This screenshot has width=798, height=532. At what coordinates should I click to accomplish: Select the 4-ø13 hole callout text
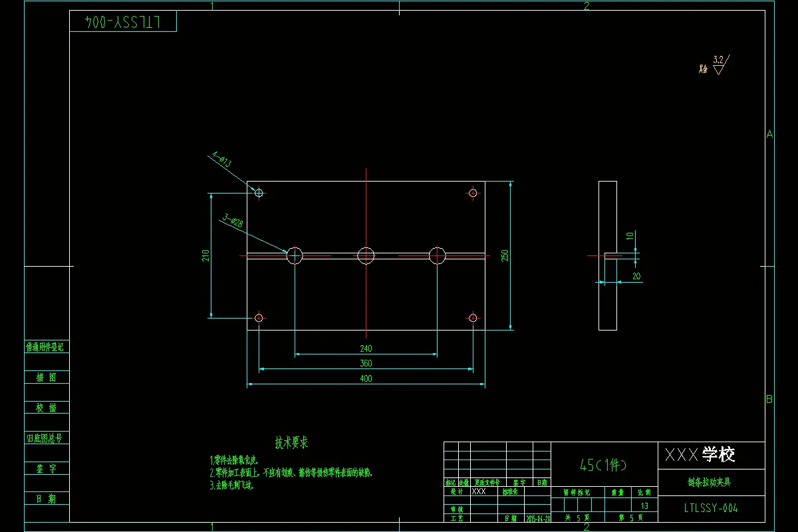(221, 160)
